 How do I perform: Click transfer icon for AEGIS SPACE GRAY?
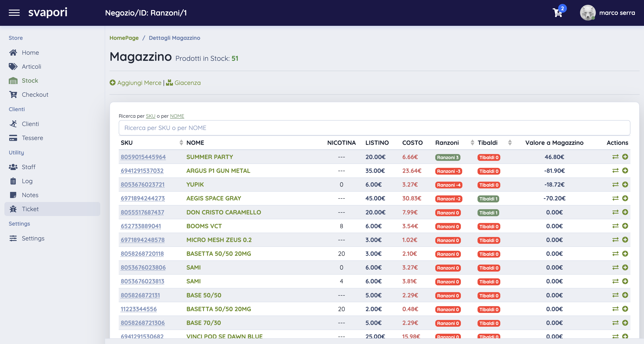(615, 198)
